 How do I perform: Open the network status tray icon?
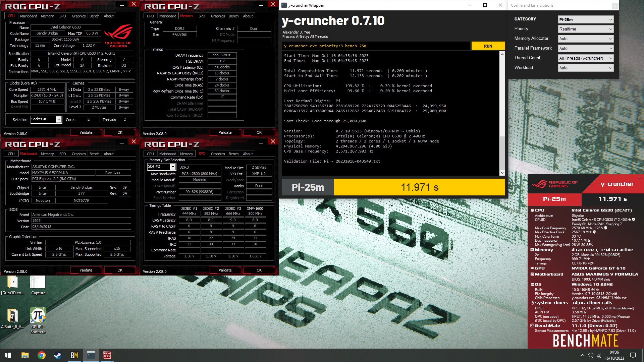(x=599, y=355)
